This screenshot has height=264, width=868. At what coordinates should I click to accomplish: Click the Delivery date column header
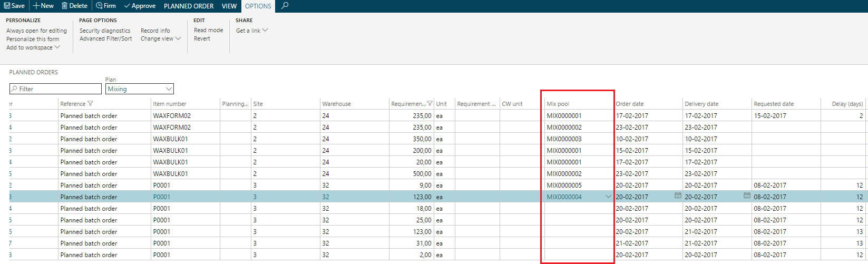701,104
